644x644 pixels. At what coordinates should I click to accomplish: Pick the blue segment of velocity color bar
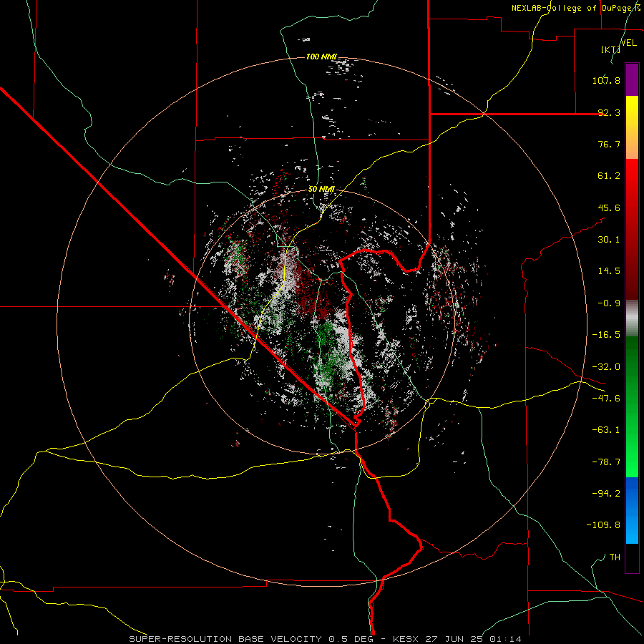point(632,510)
